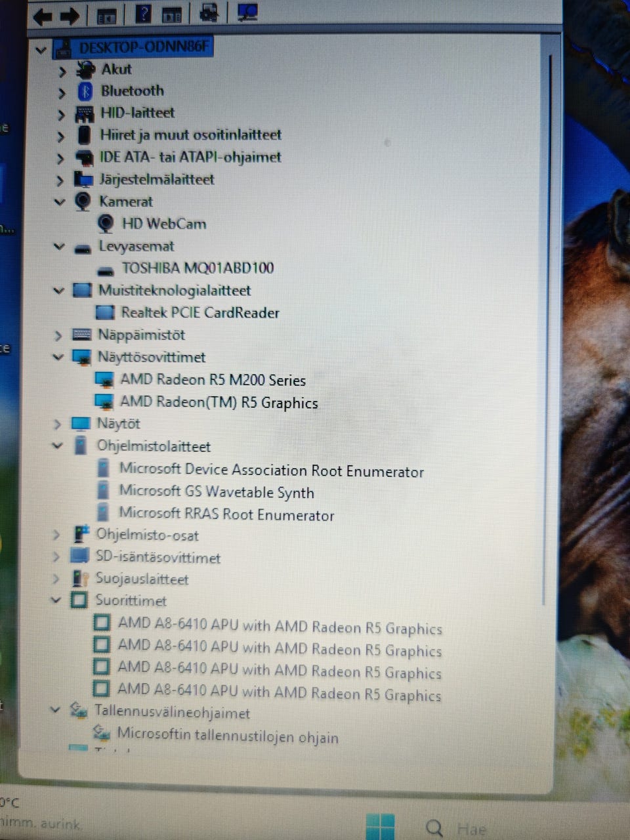
Task: Click the webcam icon beside HD WebCam
Action: (105, 224)
